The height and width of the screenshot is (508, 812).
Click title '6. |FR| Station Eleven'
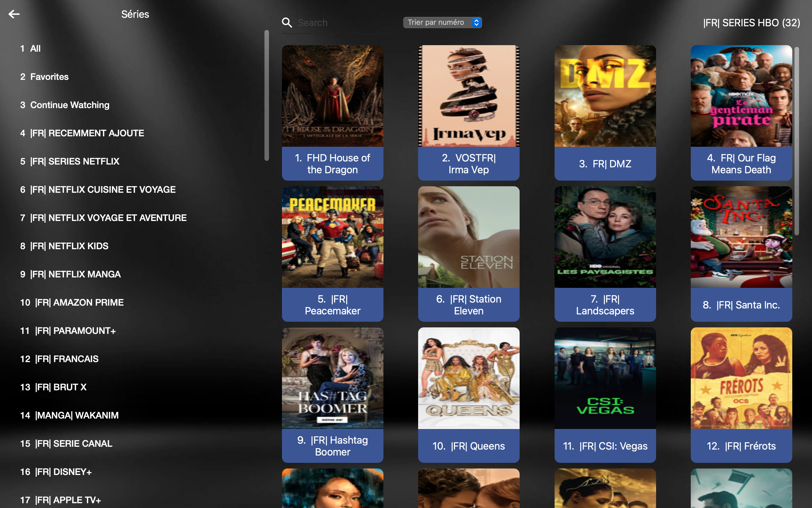click(x=469, y=305)
